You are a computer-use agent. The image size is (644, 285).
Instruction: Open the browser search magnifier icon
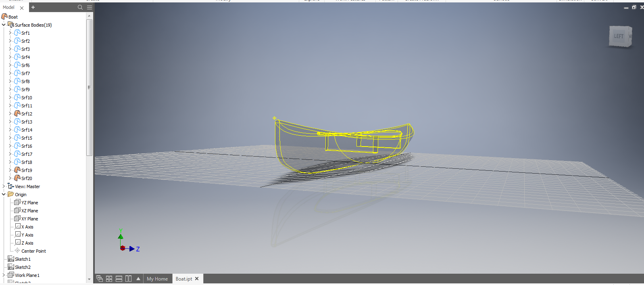tap(80, 7)
